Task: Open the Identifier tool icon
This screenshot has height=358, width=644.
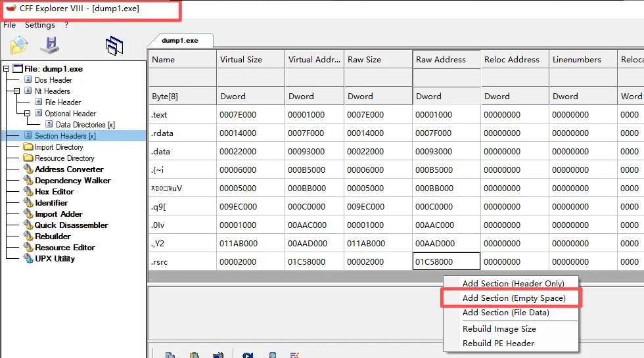Action: pos(28,202)
